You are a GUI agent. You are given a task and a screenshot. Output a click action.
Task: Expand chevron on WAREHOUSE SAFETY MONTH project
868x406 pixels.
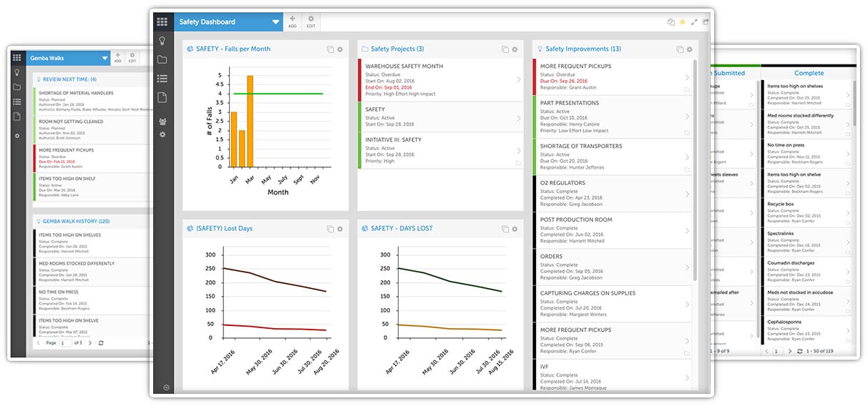(x=519, y=80)
